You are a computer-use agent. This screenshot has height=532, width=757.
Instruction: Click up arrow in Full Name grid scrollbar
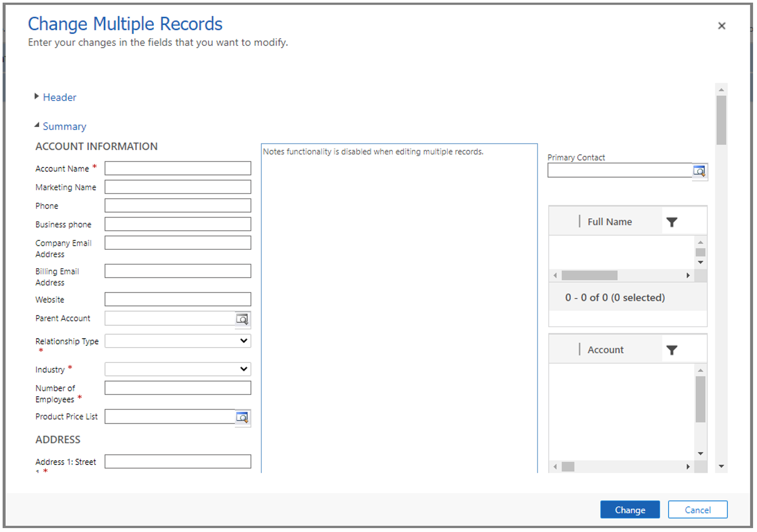coord(701,242)
